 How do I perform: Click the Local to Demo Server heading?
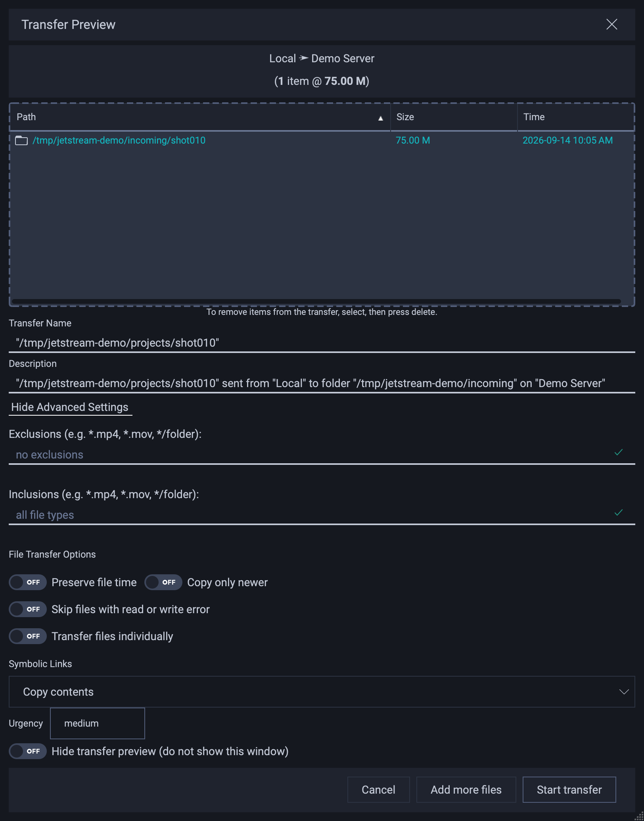(x=322, y=59)
